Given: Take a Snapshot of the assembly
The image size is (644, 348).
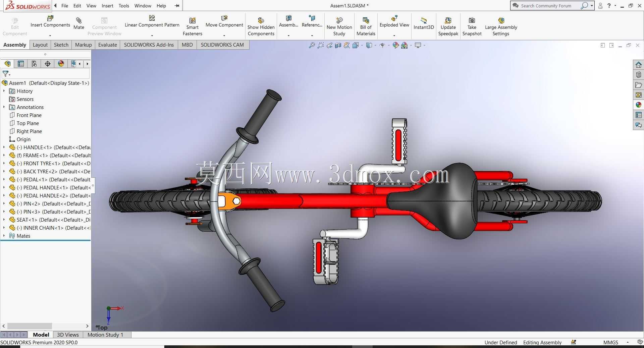Looking at the screenshot, I should click(472, 27).
